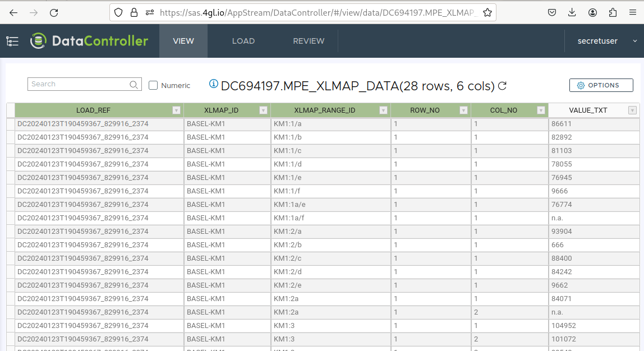Open the filter icon on ROW_NO column
This screenshot has height=351, width=644.
pyautogui.click(x=463, y=110)
